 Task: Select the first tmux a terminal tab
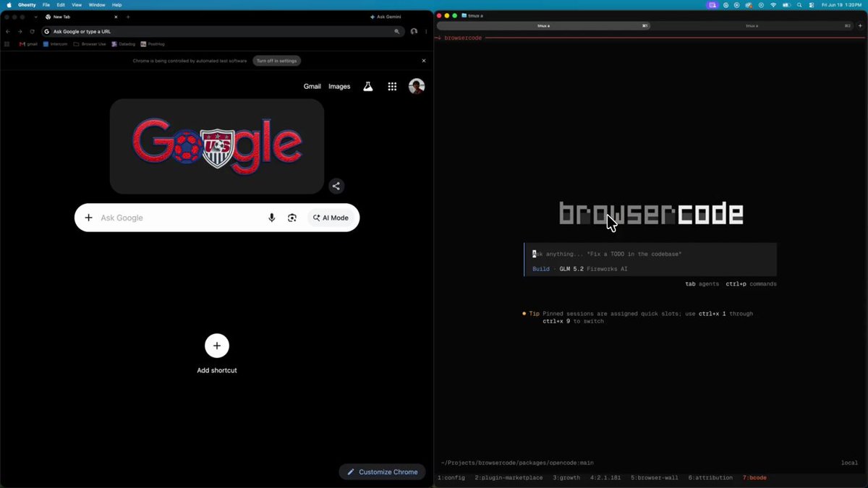point(544,25)
